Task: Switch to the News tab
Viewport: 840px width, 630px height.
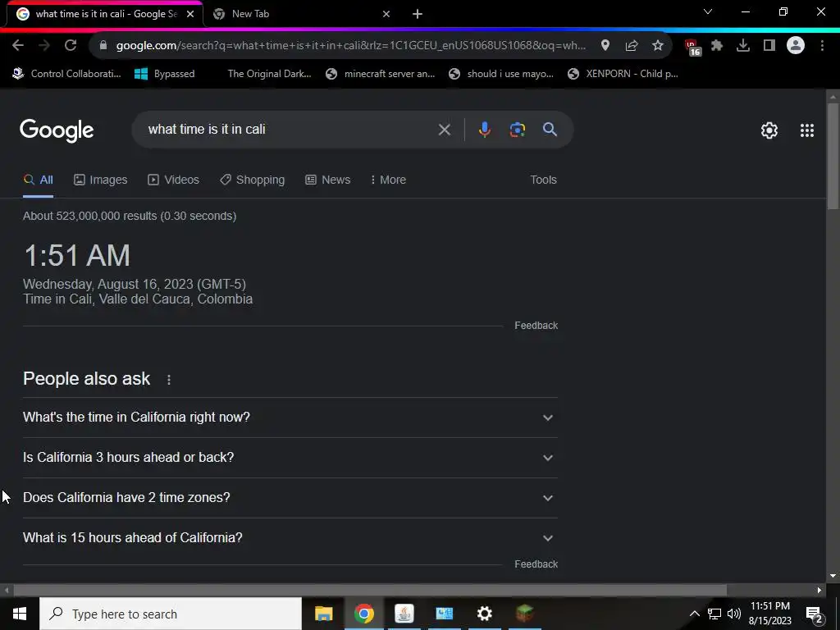Action: [328, 180]
